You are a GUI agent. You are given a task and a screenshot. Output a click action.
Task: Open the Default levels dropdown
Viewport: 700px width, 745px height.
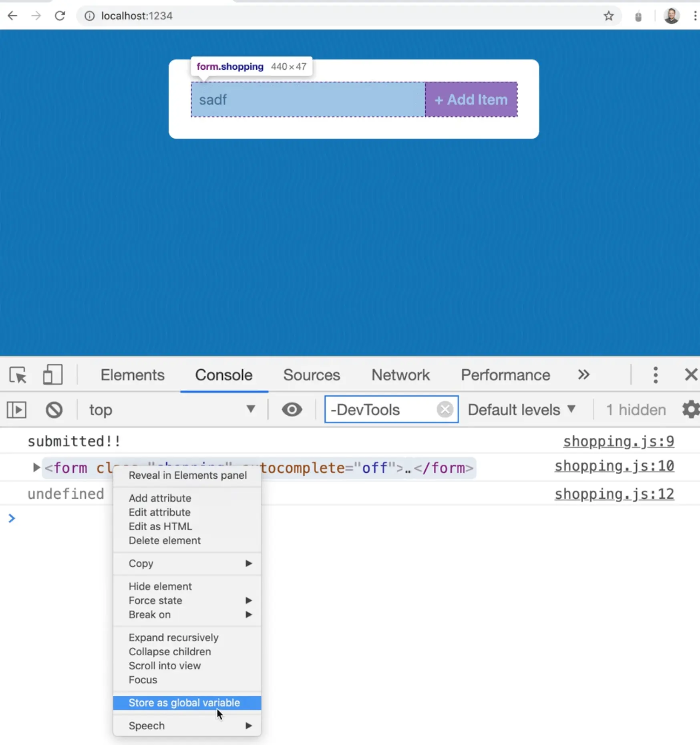pyautogui.click(x=521, y=410)
